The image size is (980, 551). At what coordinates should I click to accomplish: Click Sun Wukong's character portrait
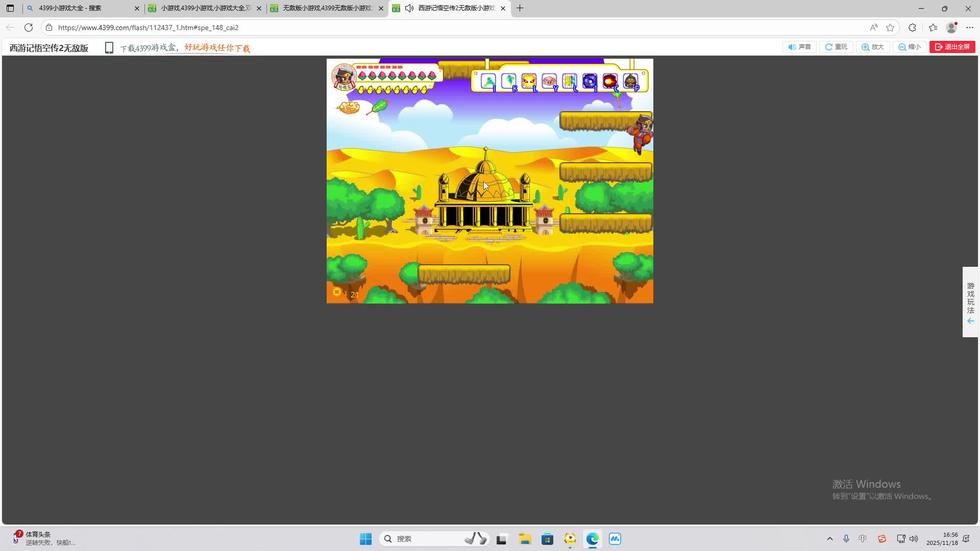344,77
